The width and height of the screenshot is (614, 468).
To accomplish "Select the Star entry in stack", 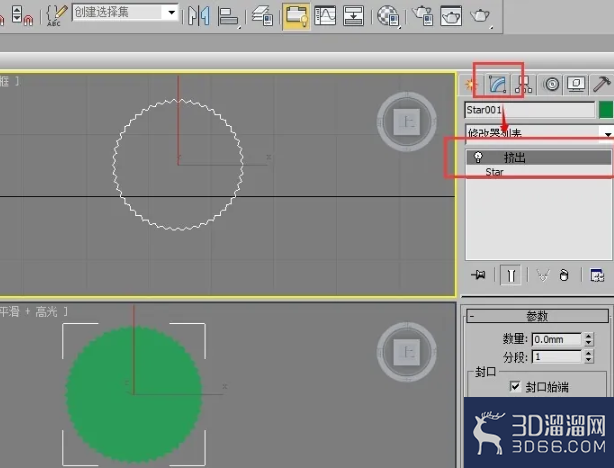I will [494, 172].
